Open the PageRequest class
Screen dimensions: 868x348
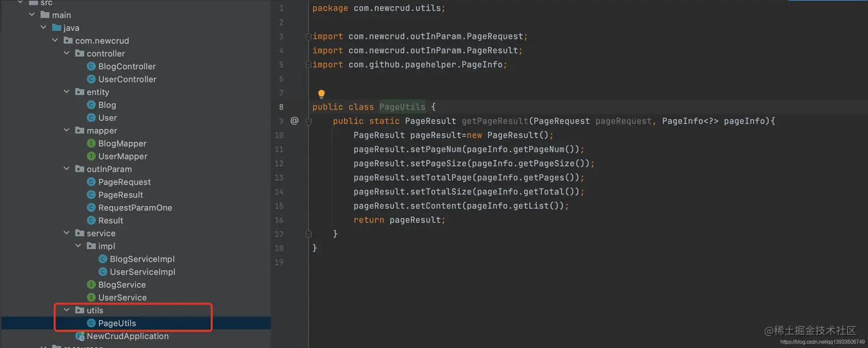click(x=125, y=182)
